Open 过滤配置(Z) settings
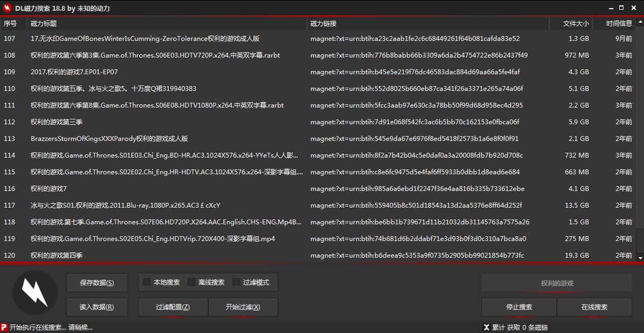Screen dimensions: 644x333 (x=173, y=307)
